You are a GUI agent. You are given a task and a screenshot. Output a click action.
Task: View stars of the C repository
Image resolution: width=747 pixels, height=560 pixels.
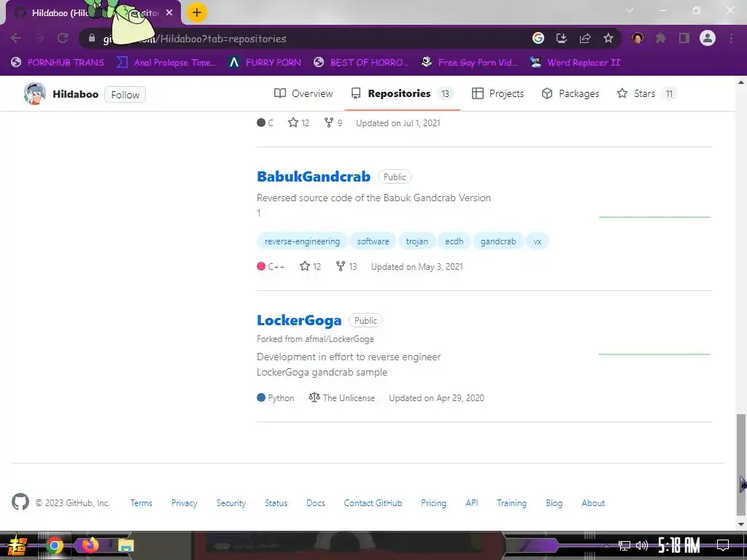(x=298, y=122)
